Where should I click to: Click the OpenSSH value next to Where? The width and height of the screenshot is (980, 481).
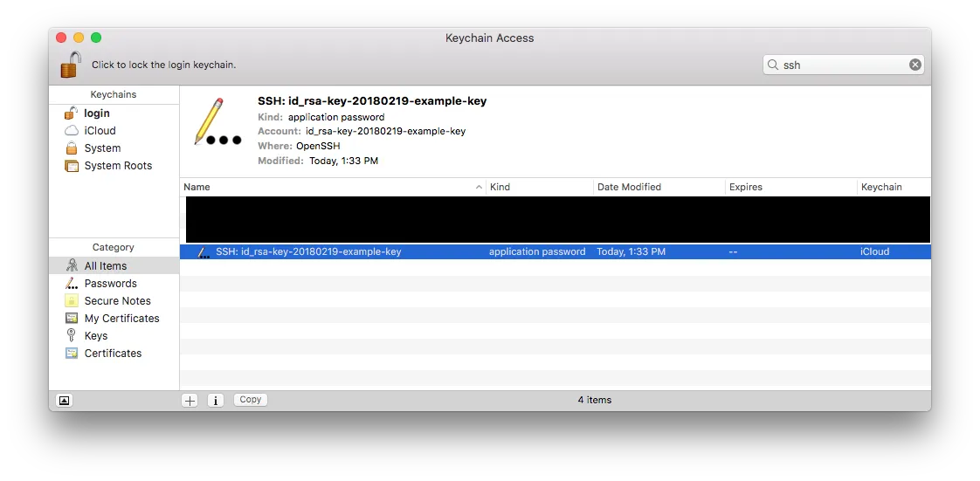318,146
